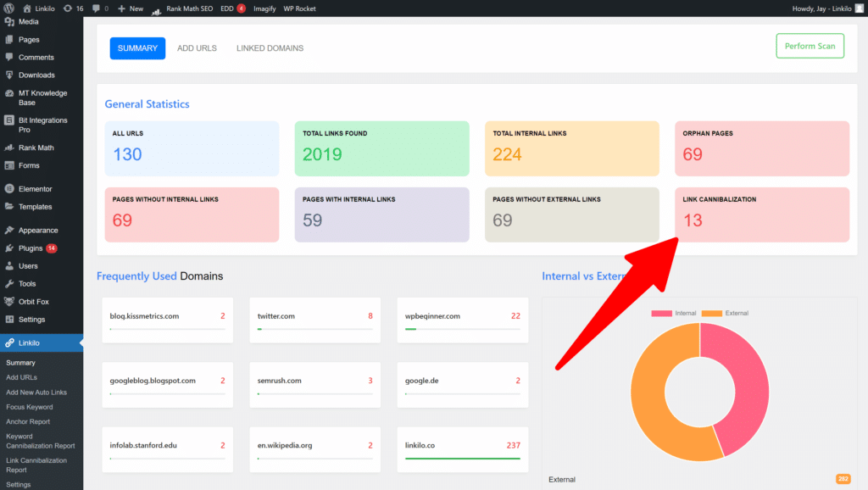Open Add New Auto Links submenu item

[x=36, y=392]
